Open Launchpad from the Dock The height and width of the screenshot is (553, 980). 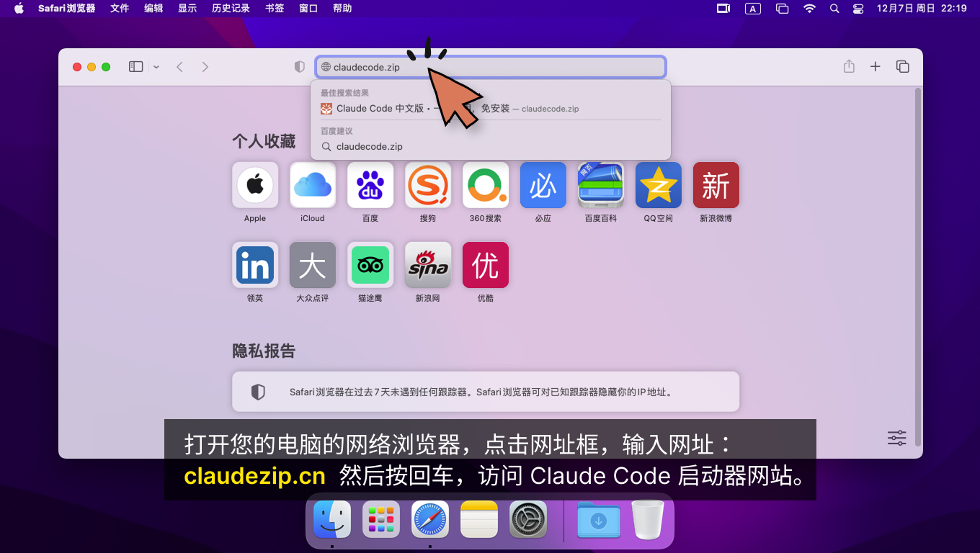tap(381, 519)
